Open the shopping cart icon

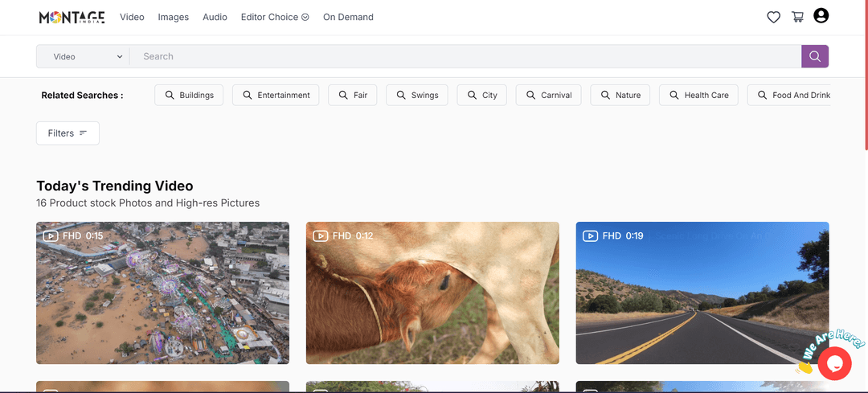click(x=797, y=17)
